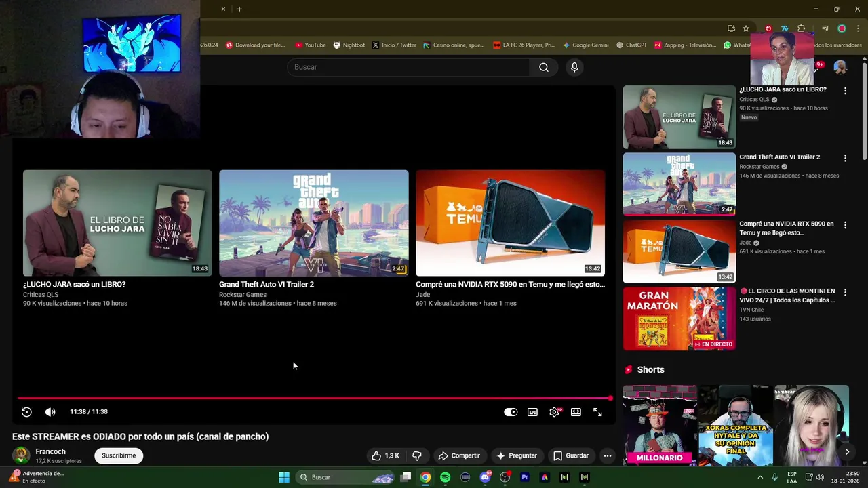
Task: Open ChatGPT bookmark
Action: 631,45
